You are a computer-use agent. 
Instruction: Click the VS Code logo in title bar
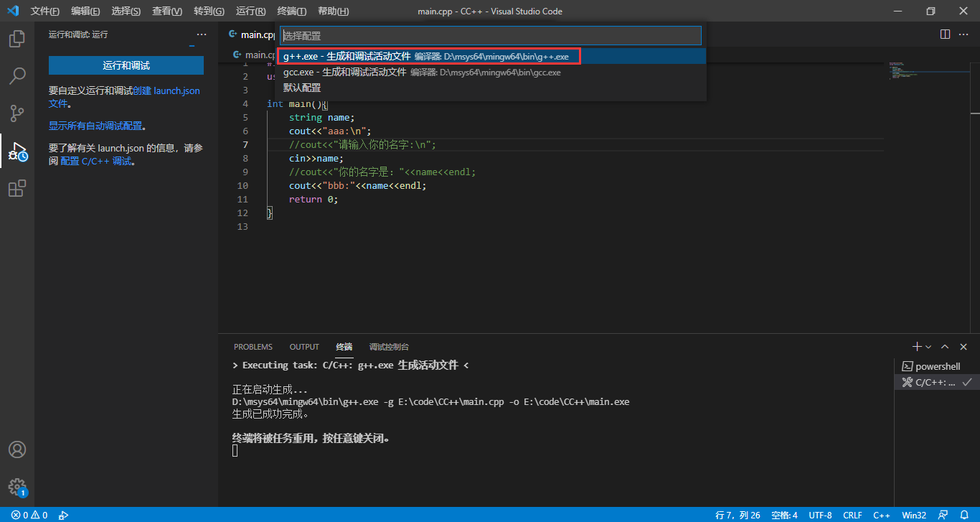click(x=12, y=11)
